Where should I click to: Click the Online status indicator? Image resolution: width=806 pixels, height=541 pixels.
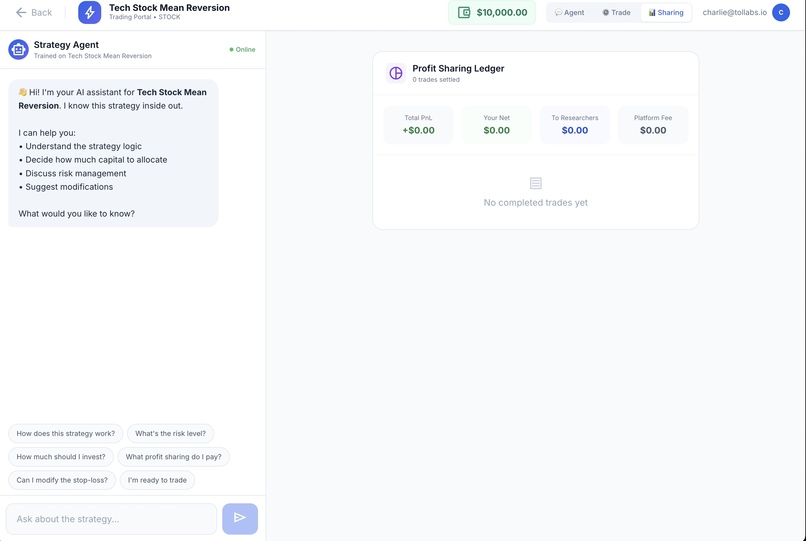point(242,49)
